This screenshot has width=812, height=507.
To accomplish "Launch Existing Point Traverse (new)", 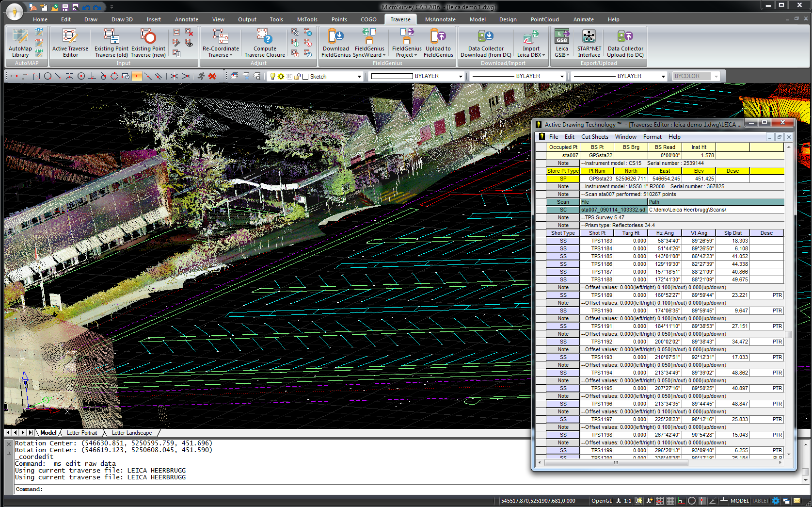I will [x=148, y=43].
